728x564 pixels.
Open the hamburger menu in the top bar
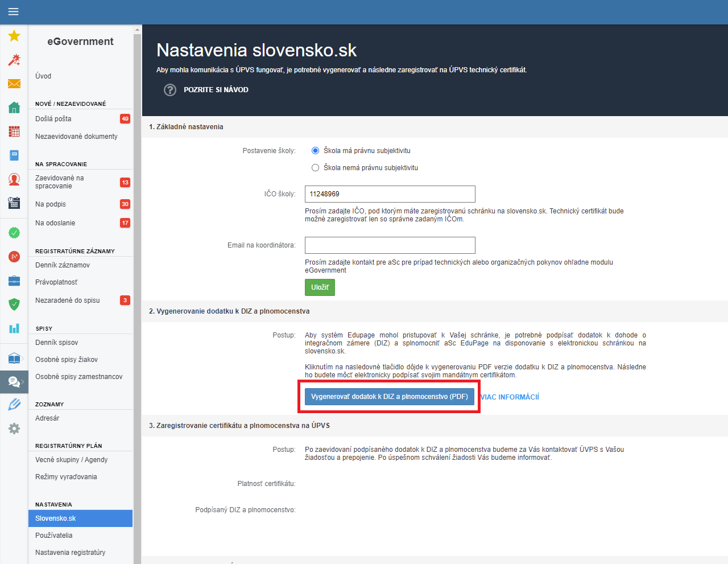point(13,12)
